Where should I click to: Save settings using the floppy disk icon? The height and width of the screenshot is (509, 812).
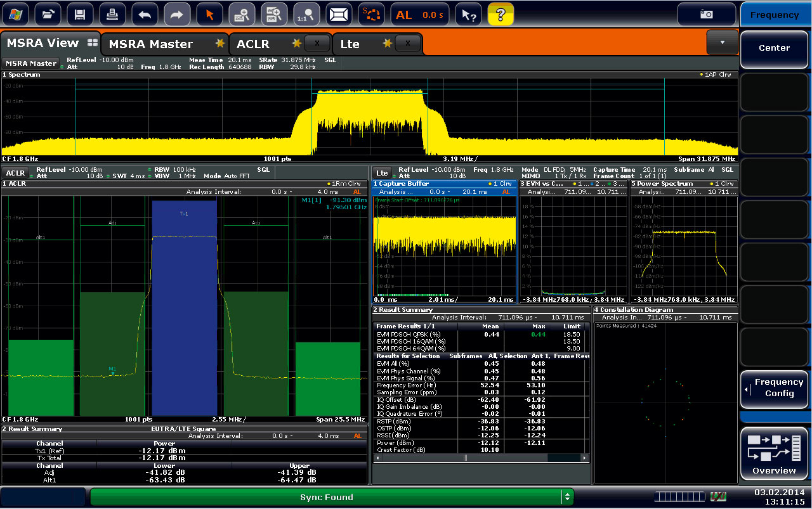(x=80, y=14)
